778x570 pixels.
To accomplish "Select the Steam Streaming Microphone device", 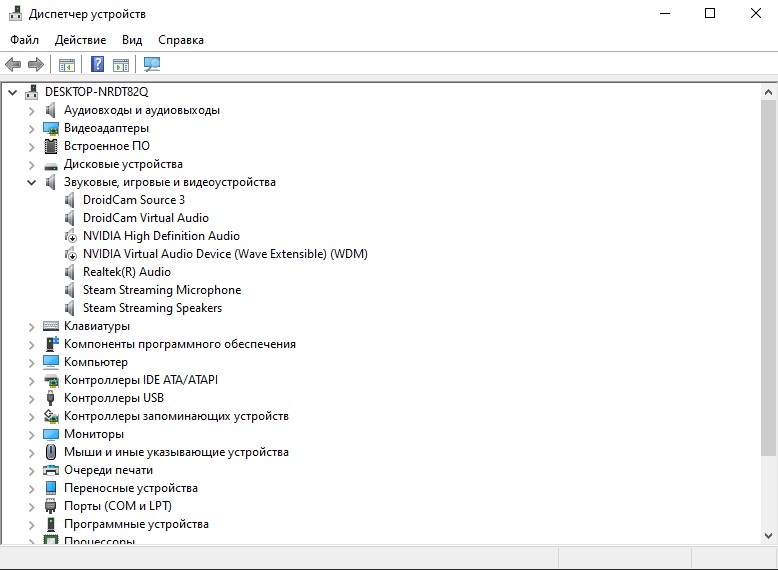I will tap(162, 290).
